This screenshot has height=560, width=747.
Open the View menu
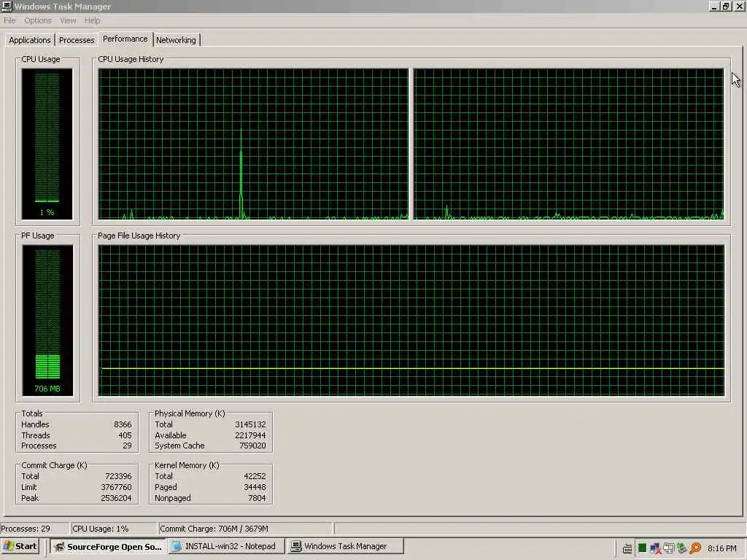click(68, 20)
